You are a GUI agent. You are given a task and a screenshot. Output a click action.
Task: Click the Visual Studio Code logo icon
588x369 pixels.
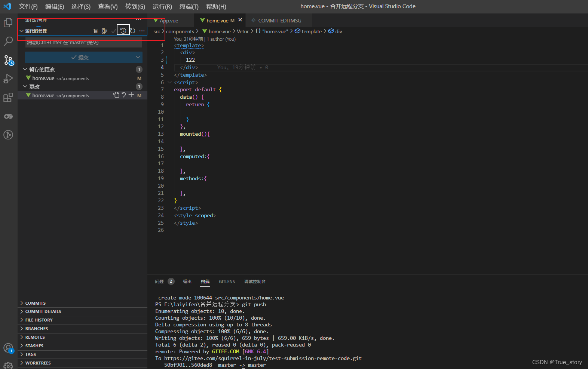7,6
